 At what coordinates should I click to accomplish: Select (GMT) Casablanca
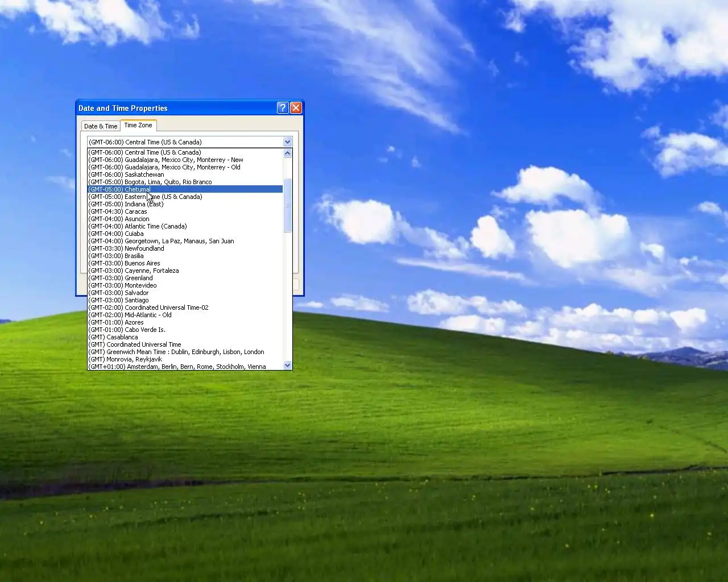click(x=185, y=337)
